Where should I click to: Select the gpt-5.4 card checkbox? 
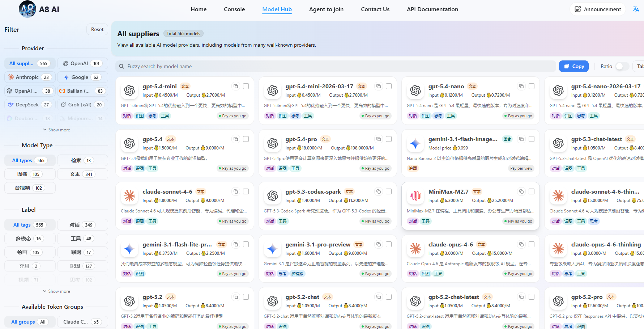[246, 139]
